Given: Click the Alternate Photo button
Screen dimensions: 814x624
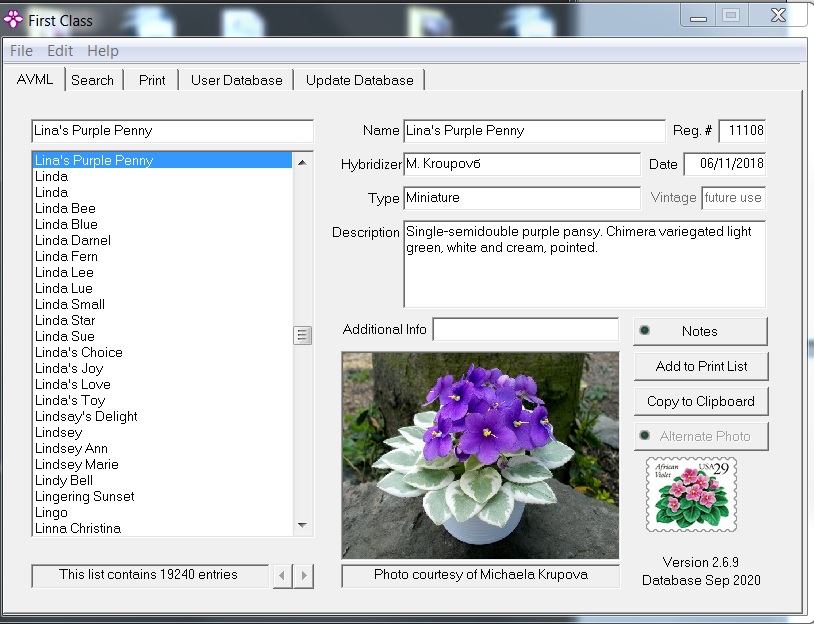Looking at the screenshot, I should coord(701,436).
